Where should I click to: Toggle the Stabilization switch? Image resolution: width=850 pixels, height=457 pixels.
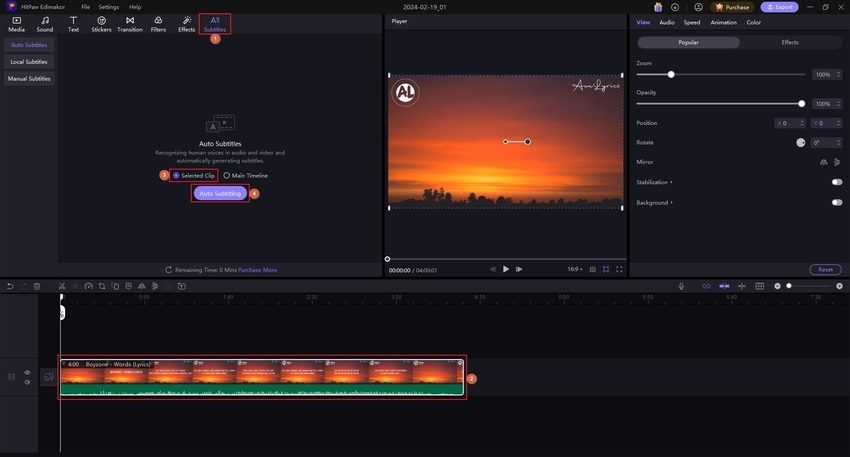[837, 182]
